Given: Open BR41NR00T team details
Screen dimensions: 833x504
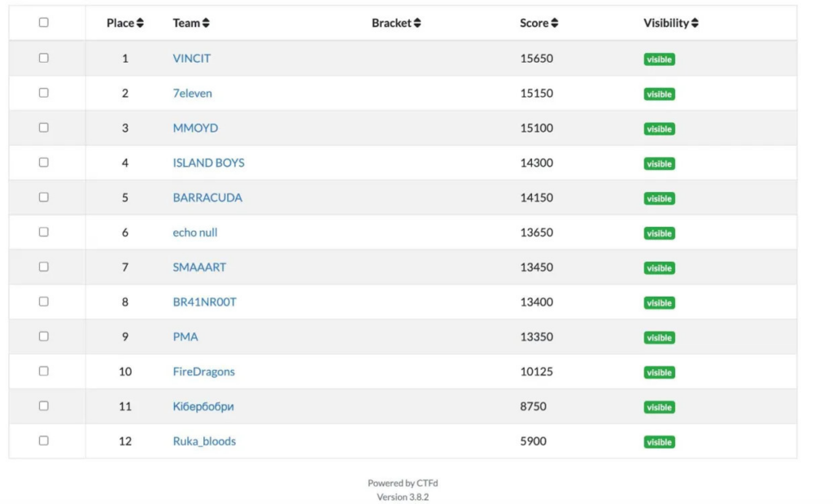Looking at the screenshot, I should click(x=205, y=302).
